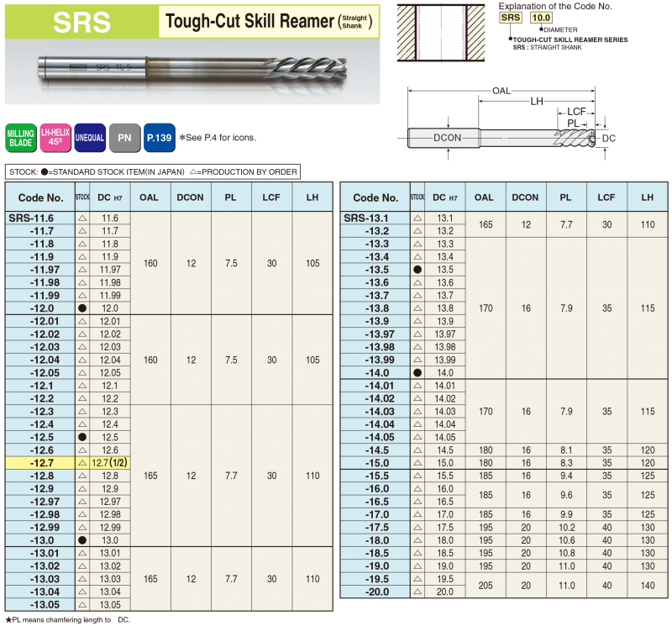Click the OAL label in drawing
Image resolution: width=672 pixels, height=626 pixels.
(x=501, y=91)
